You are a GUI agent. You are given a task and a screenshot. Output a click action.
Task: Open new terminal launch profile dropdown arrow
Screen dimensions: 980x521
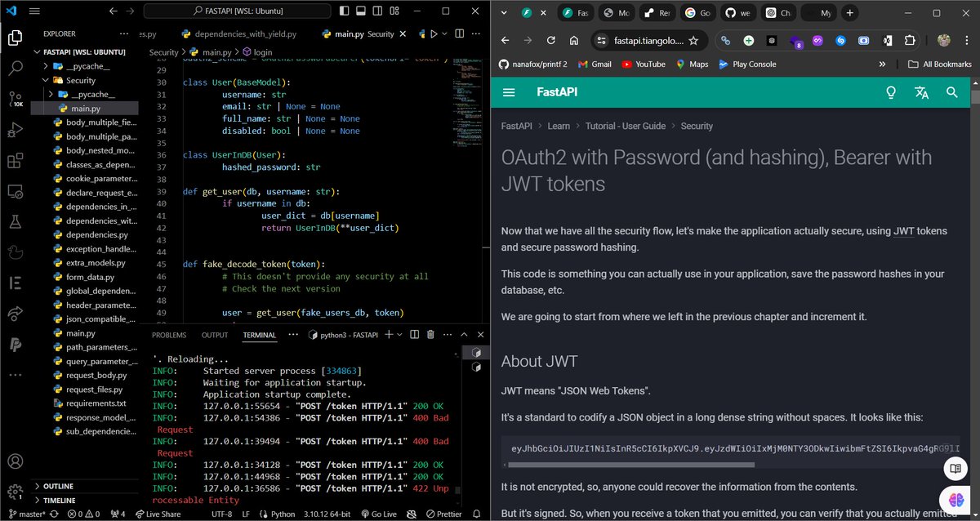(x=400, y=335)
